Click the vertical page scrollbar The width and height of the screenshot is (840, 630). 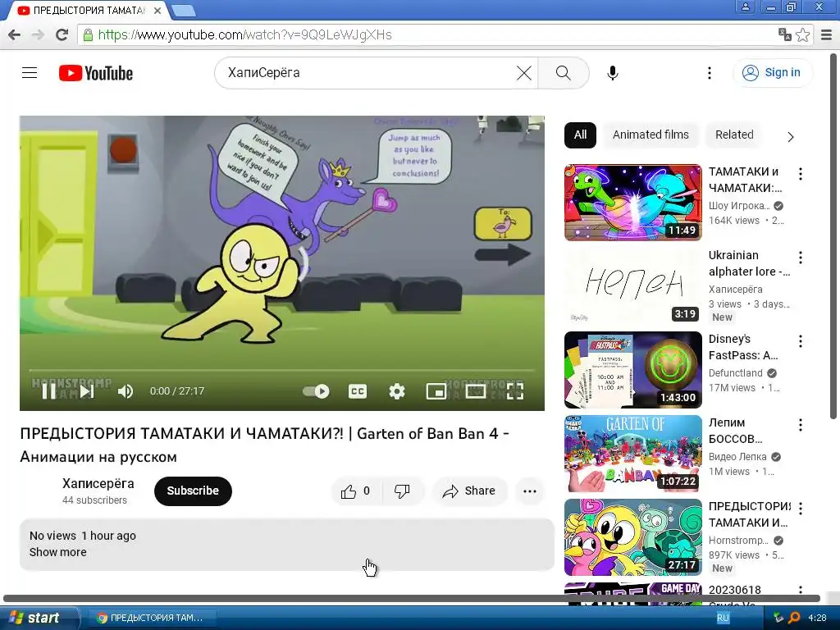(x=834, y=235)
